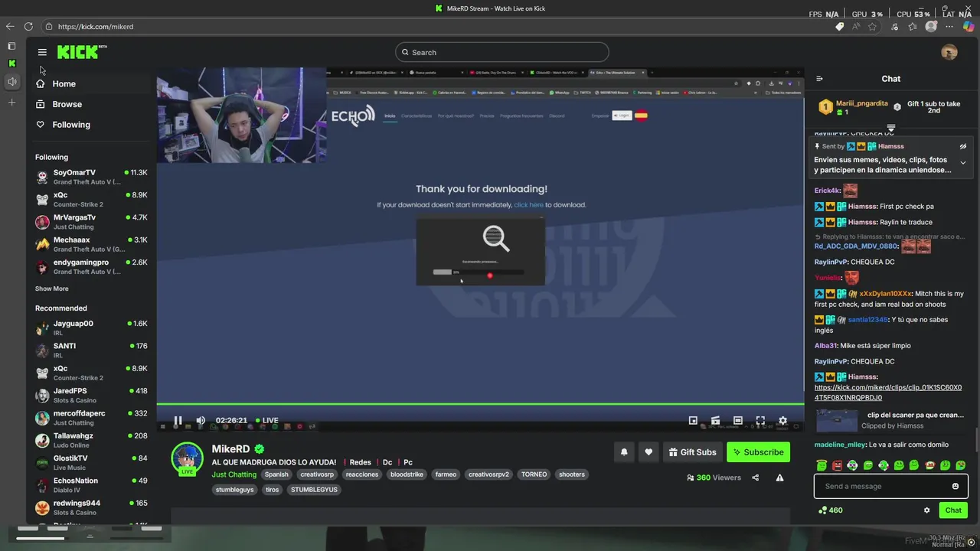Pause the live stream

(x=178, y=420)
